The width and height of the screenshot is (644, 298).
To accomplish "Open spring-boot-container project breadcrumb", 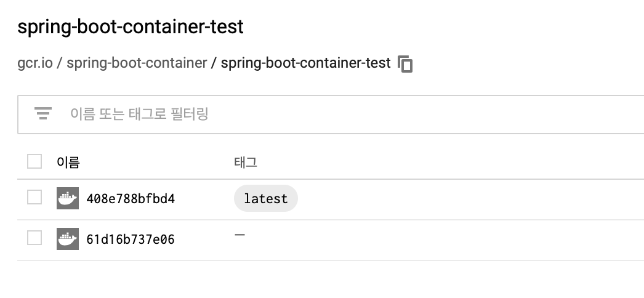I will 137,63.
